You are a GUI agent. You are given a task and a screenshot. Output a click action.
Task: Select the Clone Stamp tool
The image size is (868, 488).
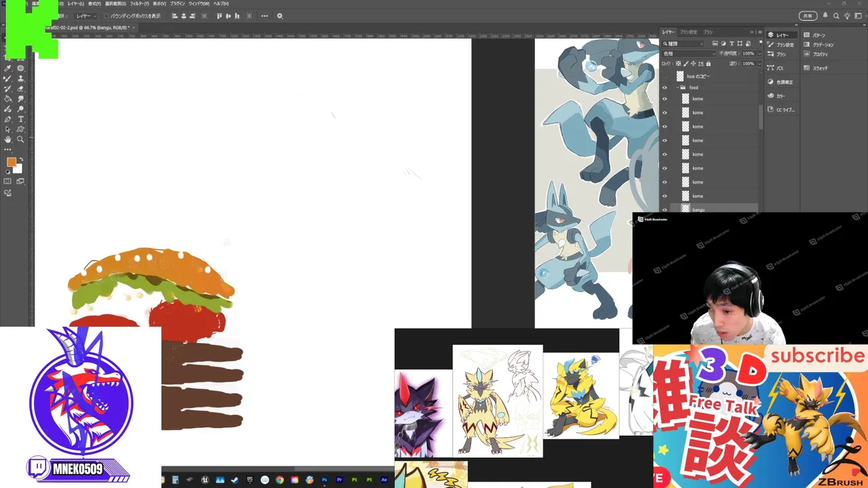[20, 79]
